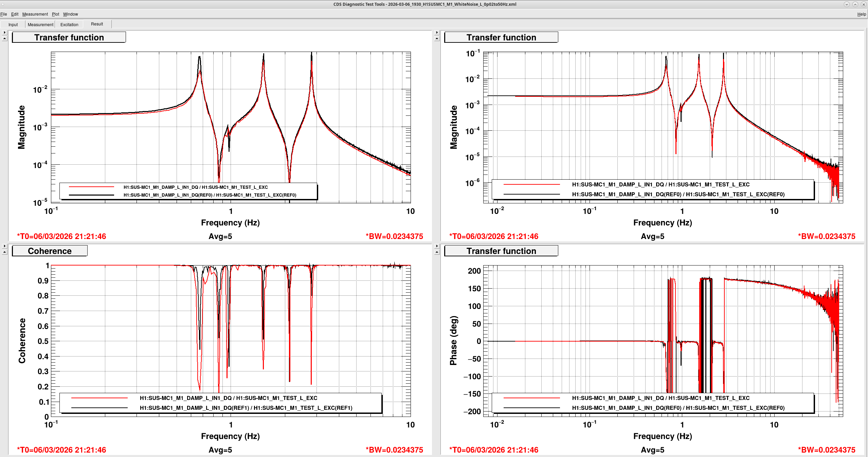Click right-arrow button of top-right Transfer function plot
Screen dimensions: 868x457
tap(437, 33)
